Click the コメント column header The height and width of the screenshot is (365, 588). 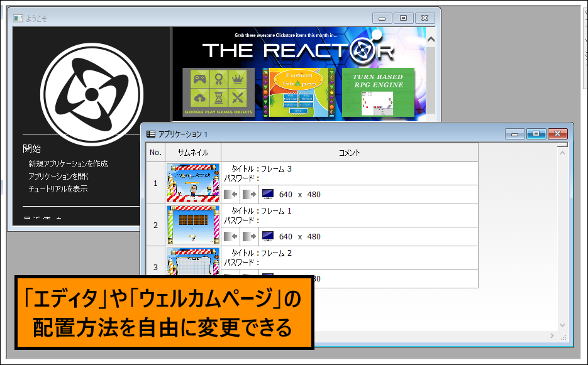[x=350, y=153]
